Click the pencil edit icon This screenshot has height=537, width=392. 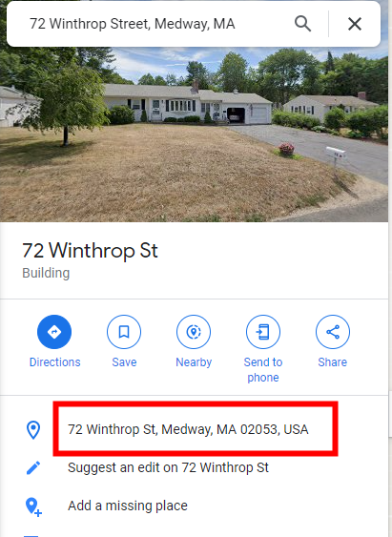[x=33, y=467]
